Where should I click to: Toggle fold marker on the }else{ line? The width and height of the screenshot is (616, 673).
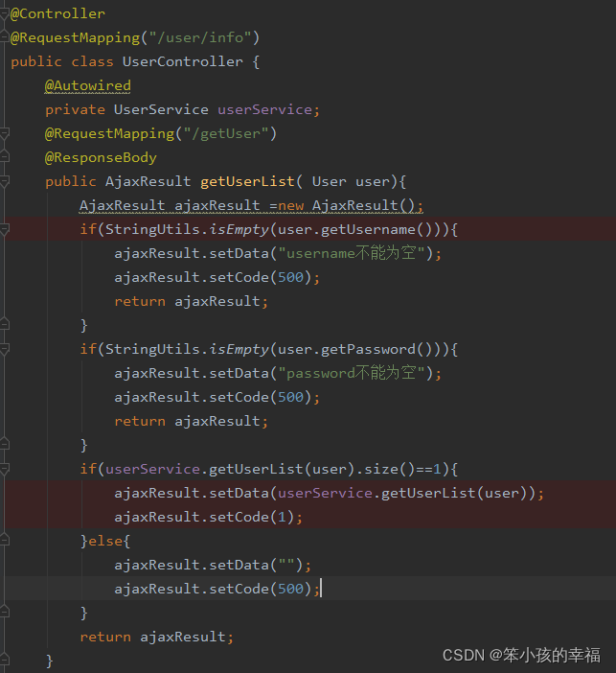[x=4, y=541]
